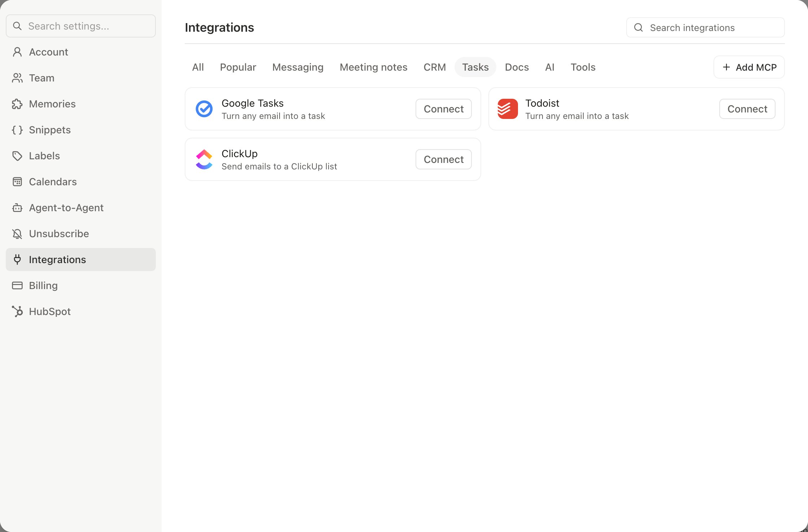Viewport: 808px width, 532px height.
Task: Open the Tools tab
Action: click(x=583, y=67)
